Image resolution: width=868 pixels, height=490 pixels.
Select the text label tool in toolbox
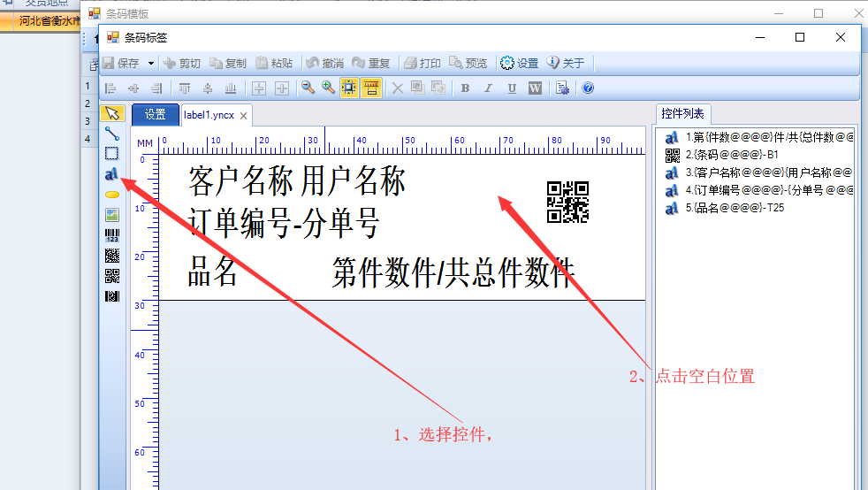point(111,172)
